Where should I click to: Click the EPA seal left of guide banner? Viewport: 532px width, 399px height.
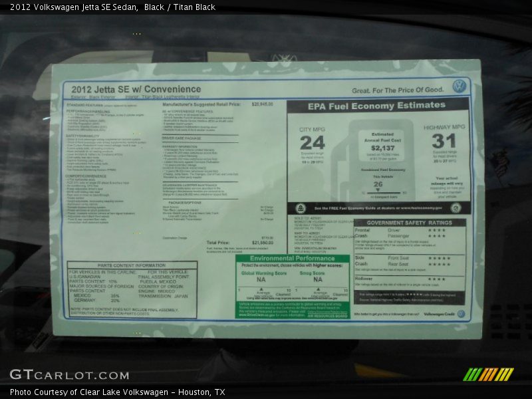pos(301,208)
